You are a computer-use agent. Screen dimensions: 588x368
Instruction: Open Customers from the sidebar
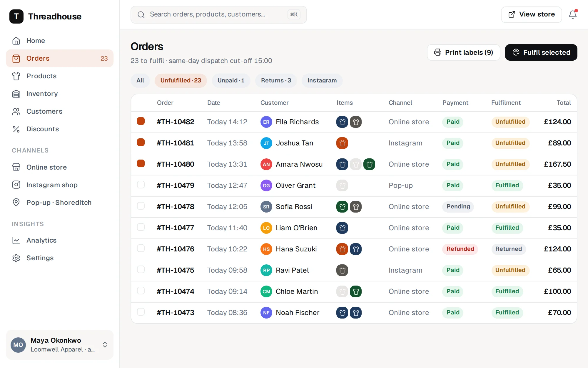60,111
